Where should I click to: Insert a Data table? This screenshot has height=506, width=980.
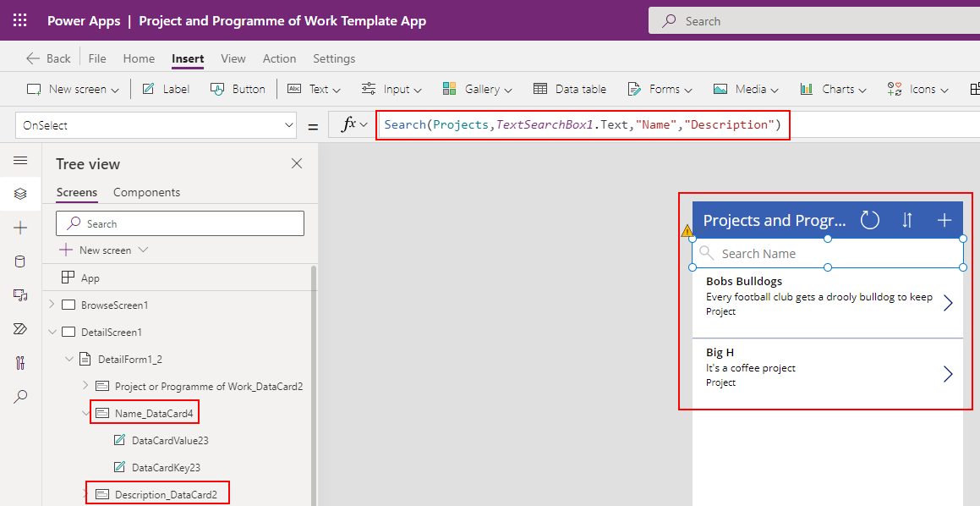coord(569,90)
